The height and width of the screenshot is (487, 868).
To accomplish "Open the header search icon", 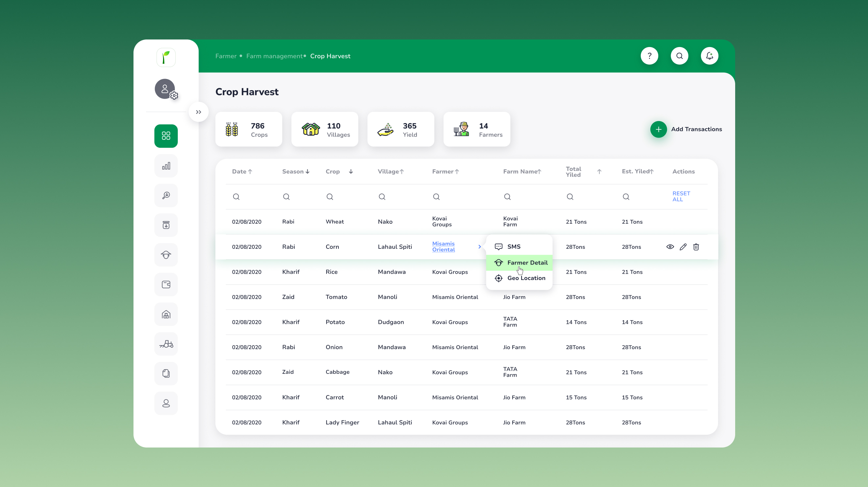I will point(679,56).
